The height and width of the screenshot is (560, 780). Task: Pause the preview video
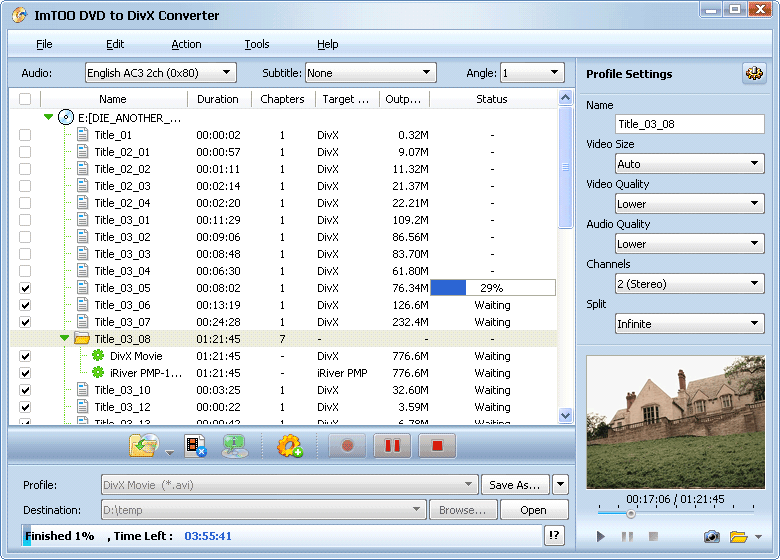point(627,536)
